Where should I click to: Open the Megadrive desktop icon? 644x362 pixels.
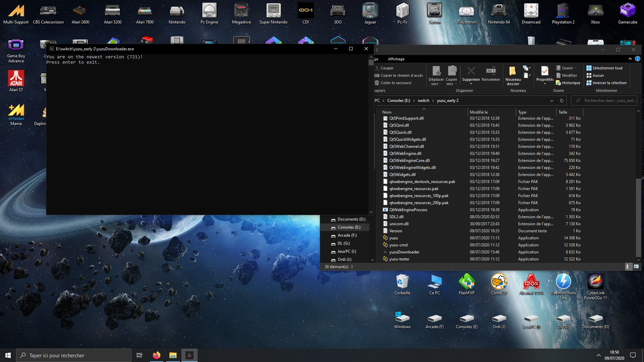coord(241,13)
